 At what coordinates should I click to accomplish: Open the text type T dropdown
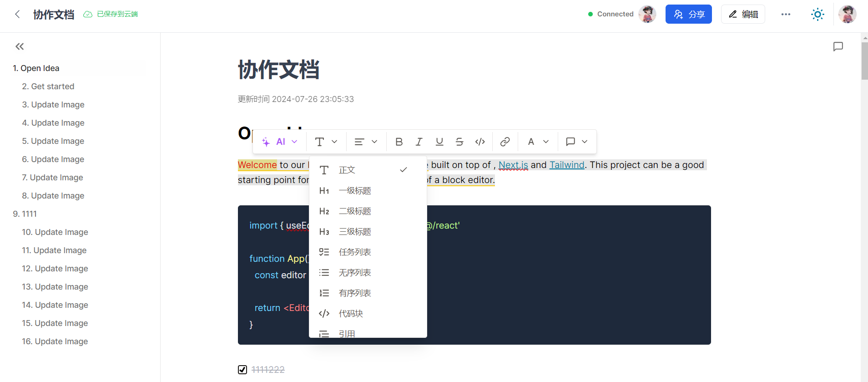pos(326,142)
